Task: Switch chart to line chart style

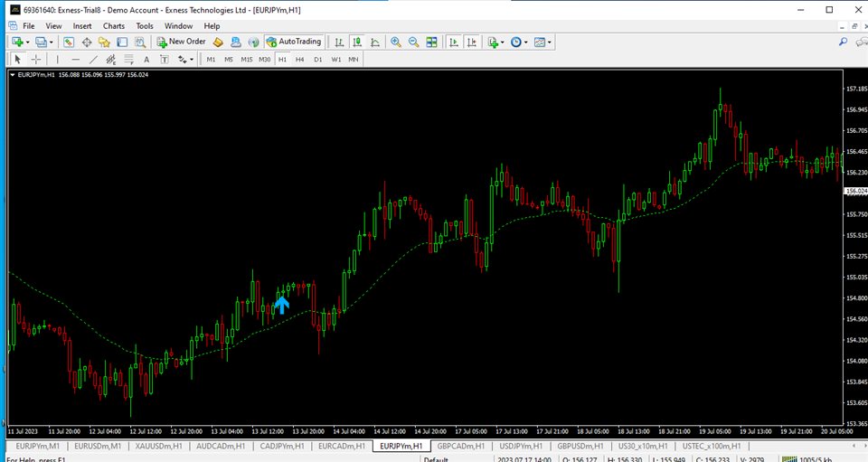Action: point(375,42)
